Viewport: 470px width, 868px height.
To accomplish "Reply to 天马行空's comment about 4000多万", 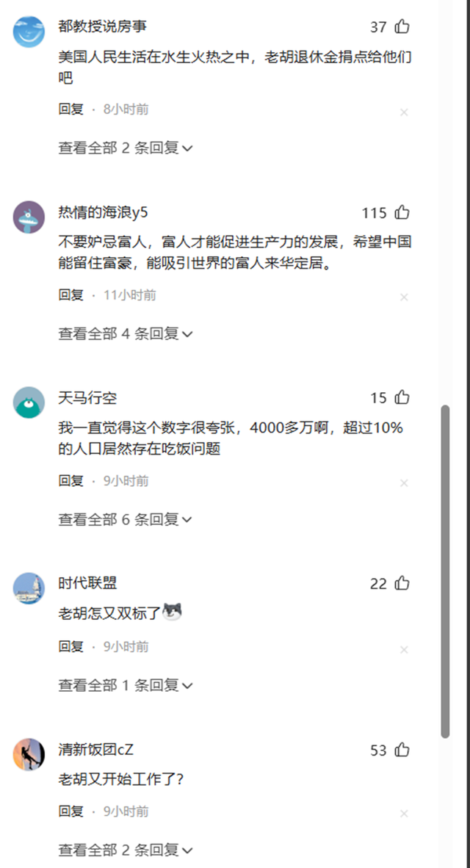I will tap(70, 480).
